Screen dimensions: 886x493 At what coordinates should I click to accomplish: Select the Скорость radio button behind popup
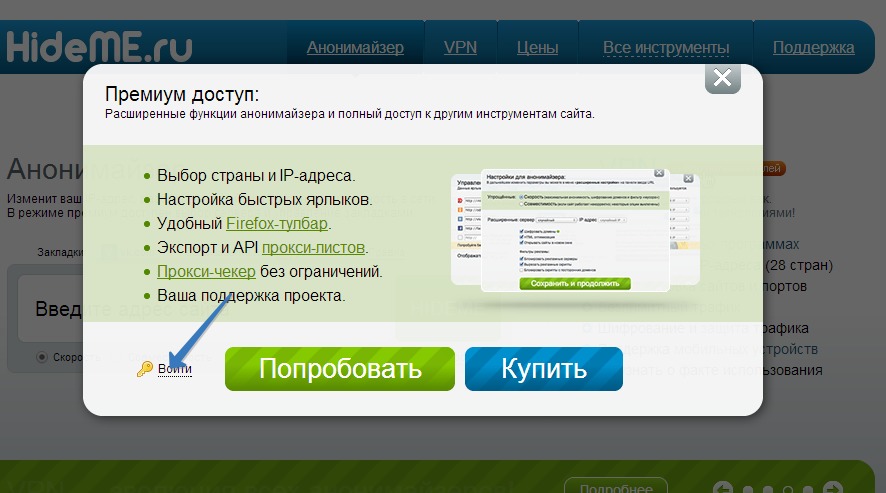click(x=42, y=357)
